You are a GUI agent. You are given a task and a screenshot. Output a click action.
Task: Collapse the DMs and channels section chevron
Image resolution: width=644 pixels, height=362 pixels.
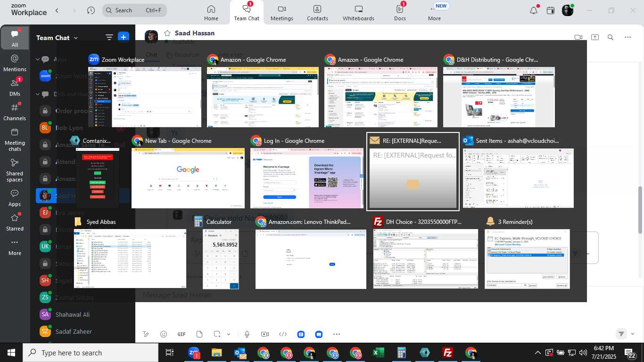(x=38, y=94)
